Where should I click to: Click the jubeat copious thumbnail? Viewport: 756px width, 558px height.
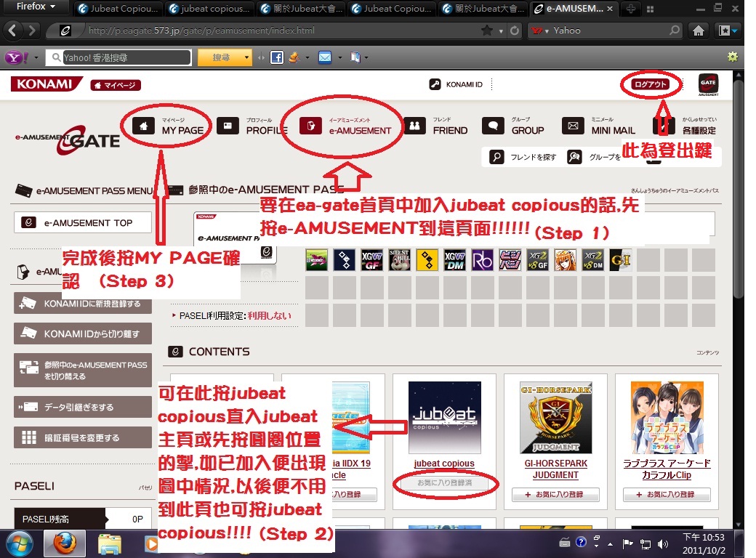tap(445, 417)
